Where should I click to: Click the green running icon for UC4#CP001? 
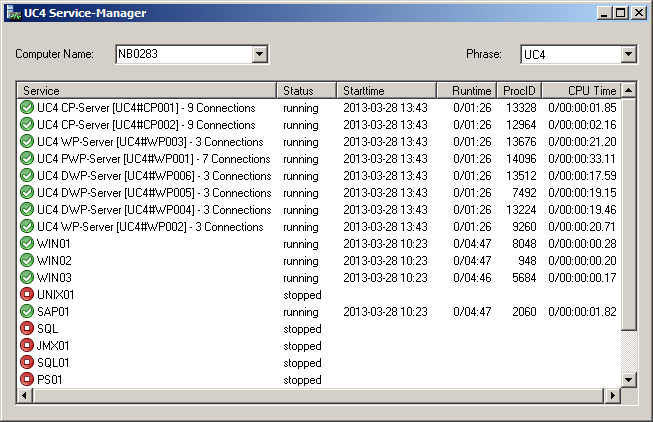27,107
